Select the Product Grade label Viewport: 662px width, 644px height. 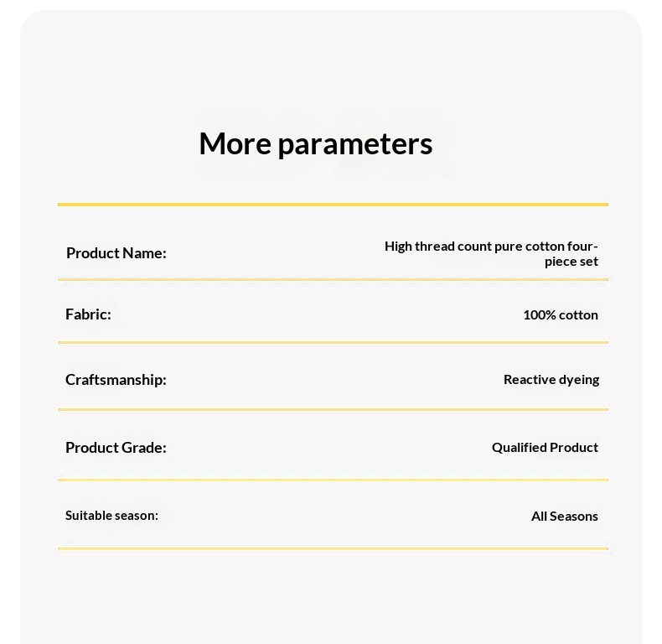pyautogui.click(x=116, y=448)
